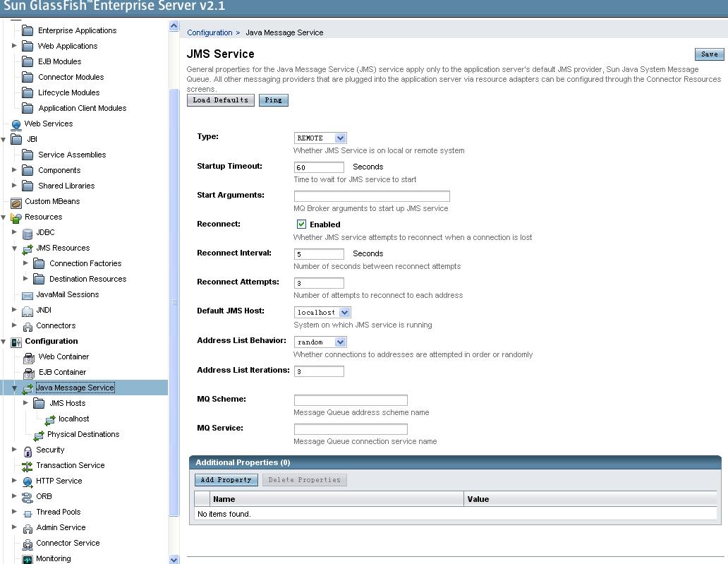Expand the JDBC tree node
Viewport: 728px width, 564px height.
coord(14,232)
